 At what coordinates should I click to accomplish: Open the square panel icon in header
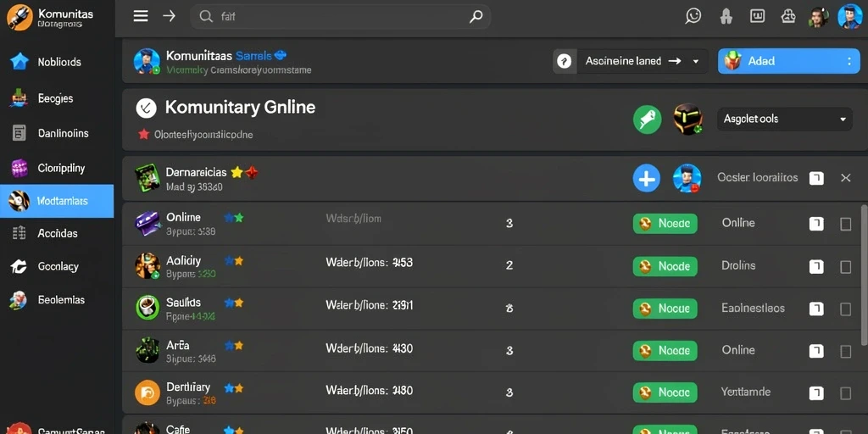[757, 17]
